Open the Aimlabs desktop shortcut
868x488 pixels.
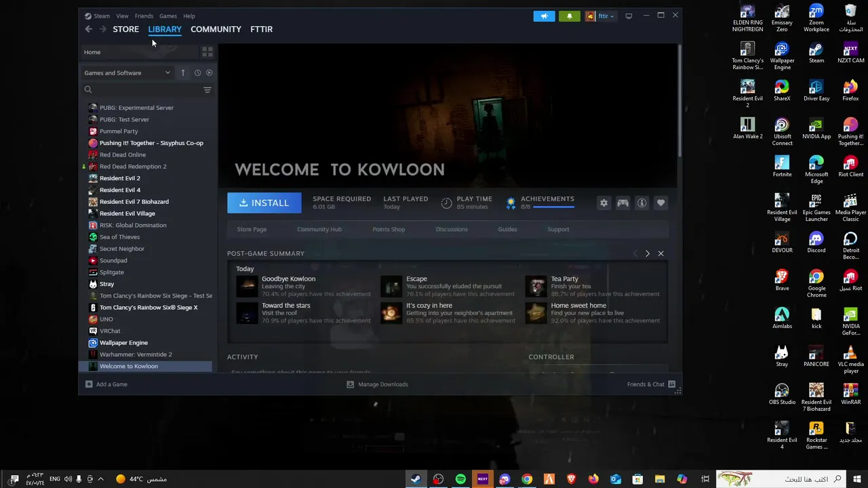point(782,319)
